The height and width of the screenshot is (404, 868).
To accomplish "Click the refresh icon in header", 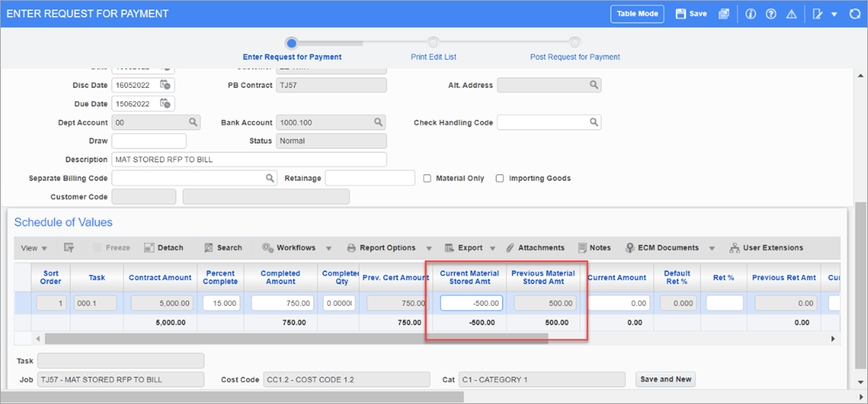I will (855, 14).
